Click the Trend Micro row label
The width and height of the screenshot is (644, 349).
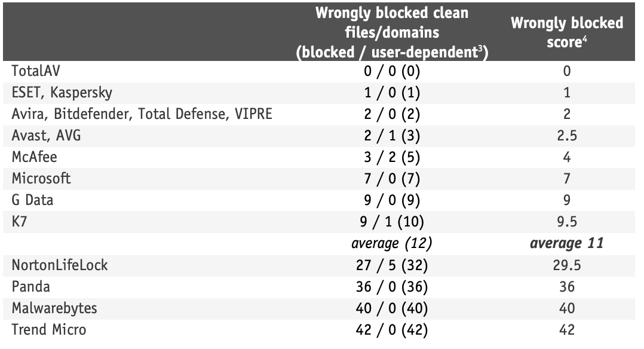click(49, 330)
